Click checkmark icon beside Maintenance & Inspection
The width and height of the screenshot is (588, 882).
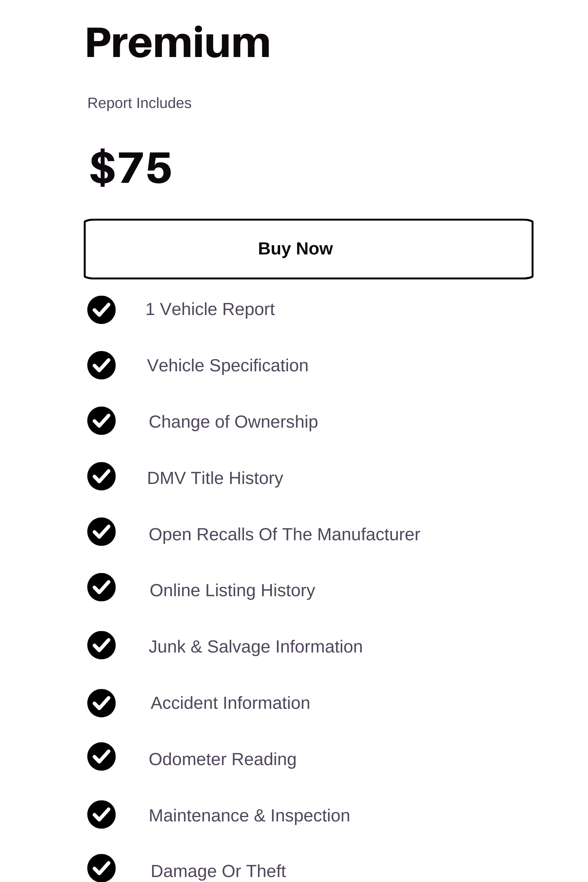coord(101,815)
